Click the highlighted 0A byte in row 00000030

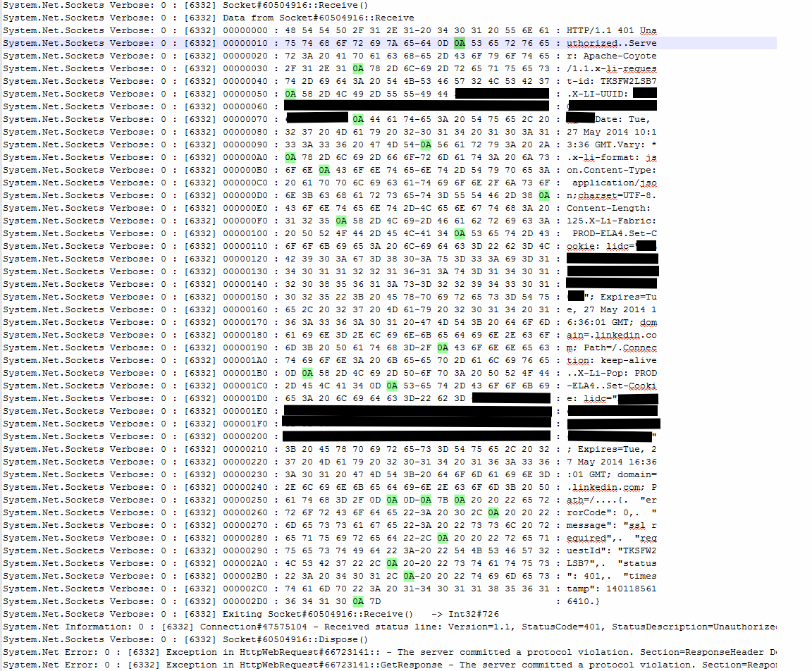(x=358, y=68)
